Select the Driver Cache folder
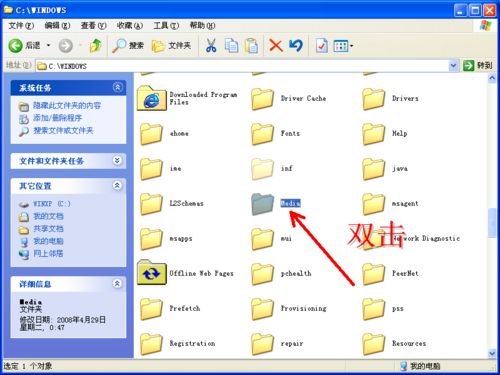Screen dimensions: 500x375 (289, 99)
